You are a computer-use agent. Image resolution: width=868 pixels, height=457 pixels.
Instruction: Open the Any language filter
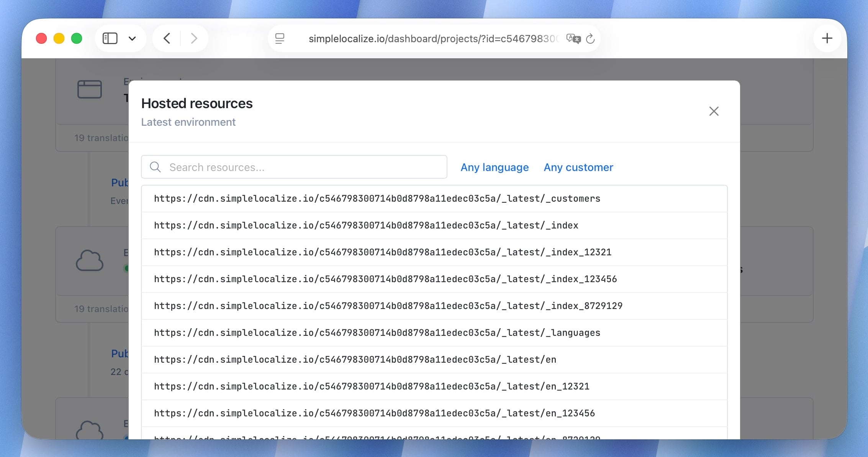tap(495, 167)
